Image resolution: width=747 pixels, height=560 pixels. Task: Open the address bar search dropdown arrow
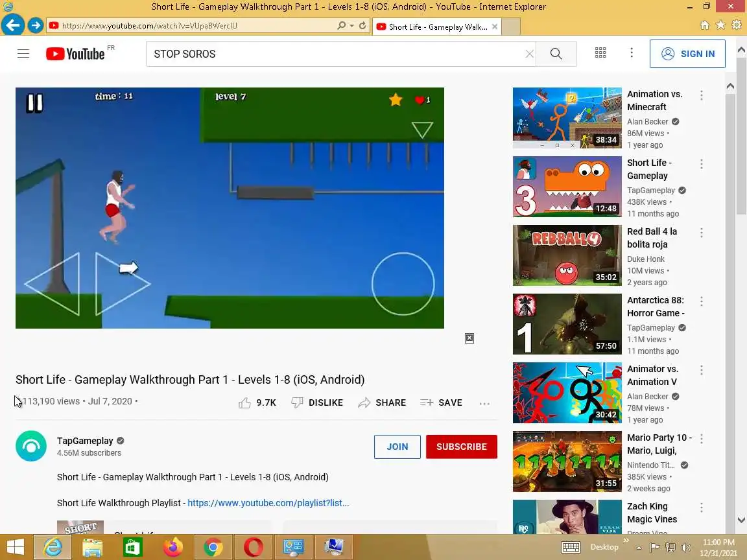[x=351, y=26]
